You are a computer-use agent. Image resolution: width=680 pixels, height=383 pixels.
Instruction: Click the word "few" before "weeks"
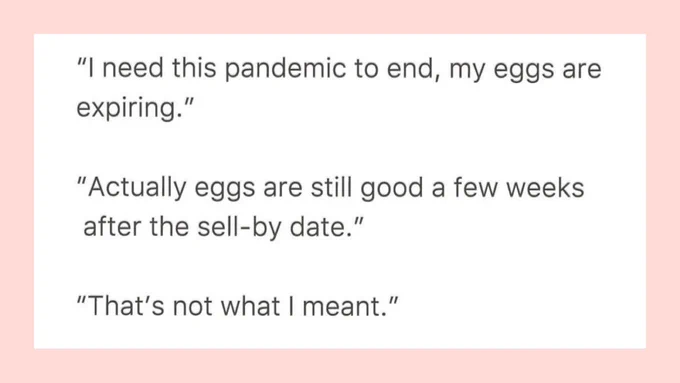pyautogui.click(x=475, y=188)
